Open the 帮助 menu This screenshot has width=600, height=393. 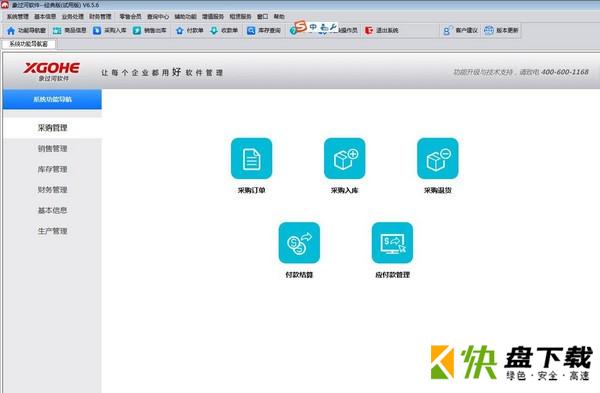click(x=279, y=16)
